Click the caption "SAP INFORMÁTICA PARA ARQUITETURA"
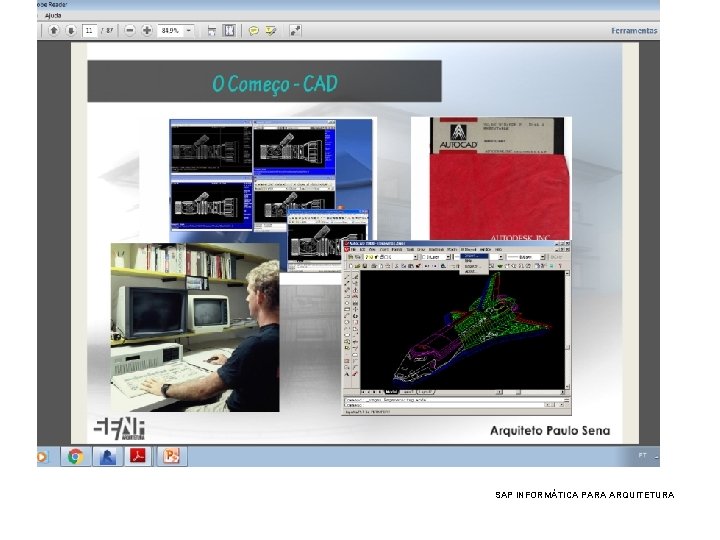 point(585,495)
